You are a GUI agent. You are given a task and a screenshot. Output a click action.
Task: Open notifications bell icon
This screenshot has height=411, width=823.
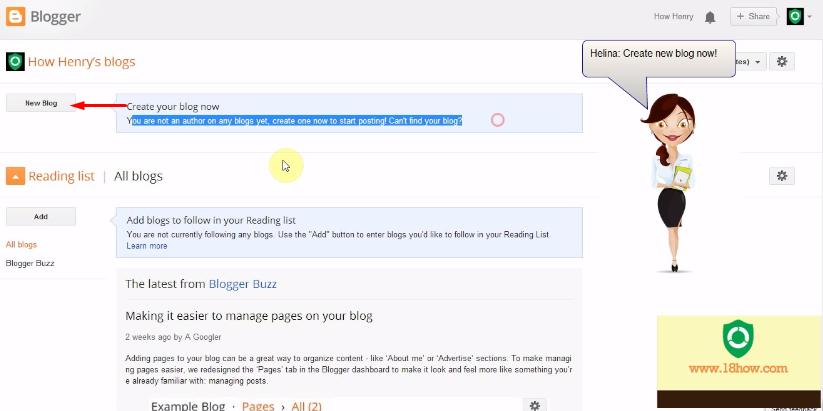click(710, 17)
